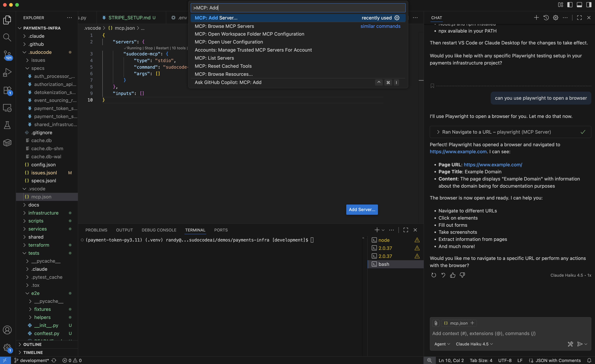Image resolution: width=595 pixels, height=364 pixels.
Task: Select MCP: List Servers in command palette
Action: click(x=214, y=58)
